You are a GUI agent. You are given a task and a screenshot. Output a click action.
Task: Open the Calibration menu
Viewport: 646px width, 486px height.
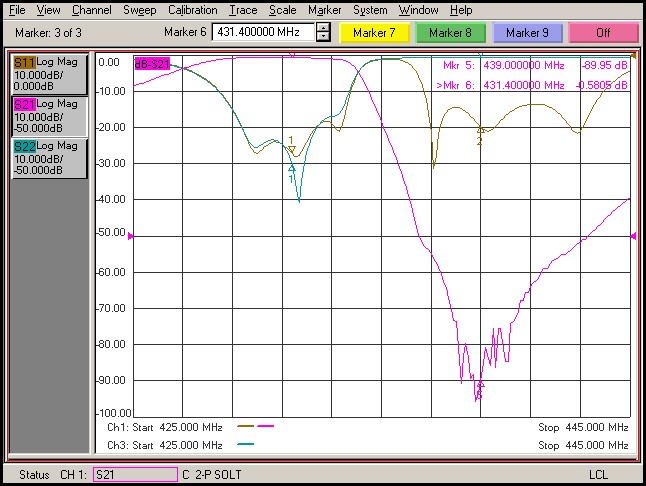coord(192,10)
